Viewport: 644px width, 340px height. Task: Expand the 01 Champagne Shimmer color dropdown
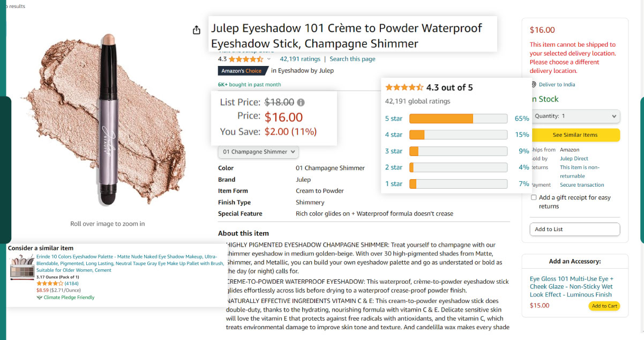point(258,152)
